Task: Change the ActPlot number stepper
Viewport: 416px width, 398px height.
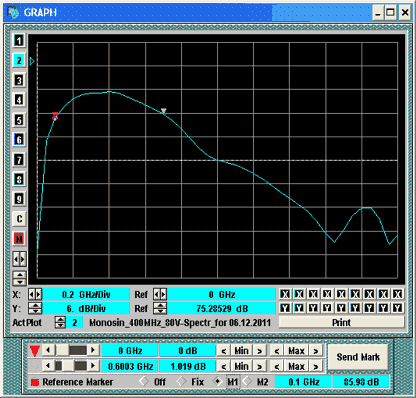Action: 60,322
